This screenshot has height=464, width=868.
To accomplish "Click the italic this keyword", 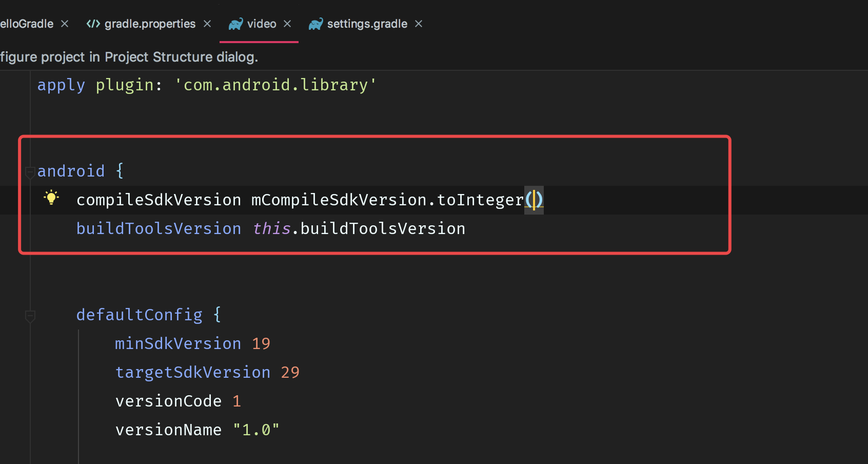I will click(271, 228).
